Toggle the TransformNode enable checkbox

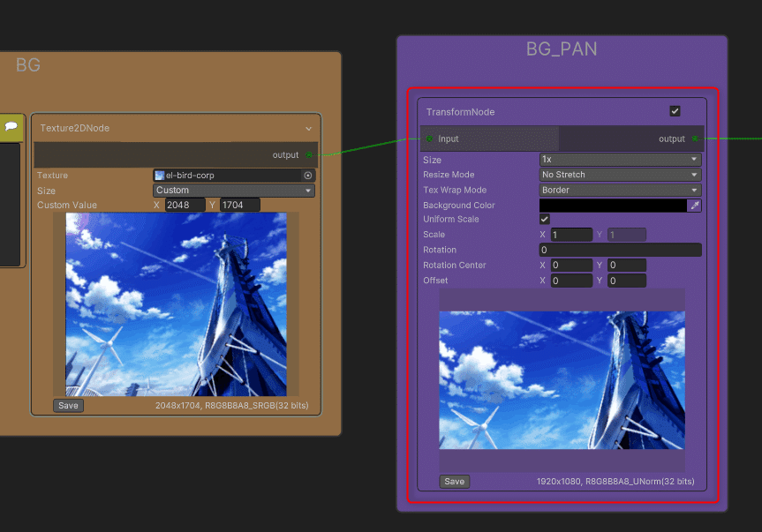click(675, 111)
